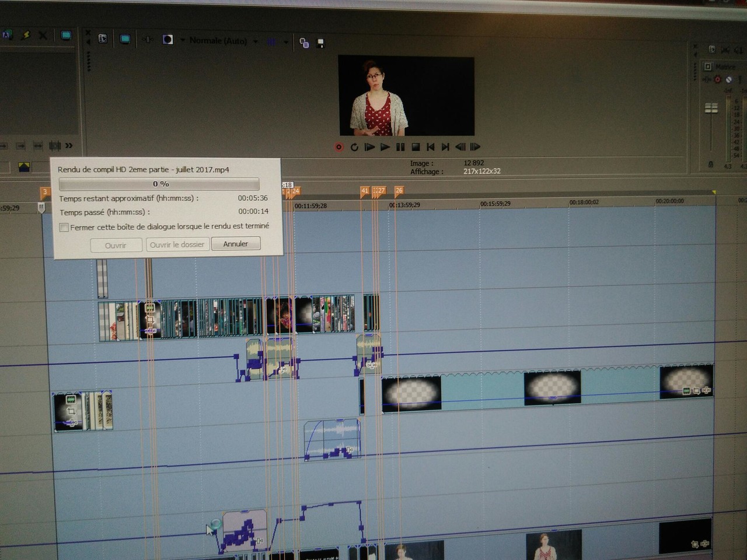Jump to the project start
The width and height of the screenshot is (747, 560).
(x=431, y=147)
